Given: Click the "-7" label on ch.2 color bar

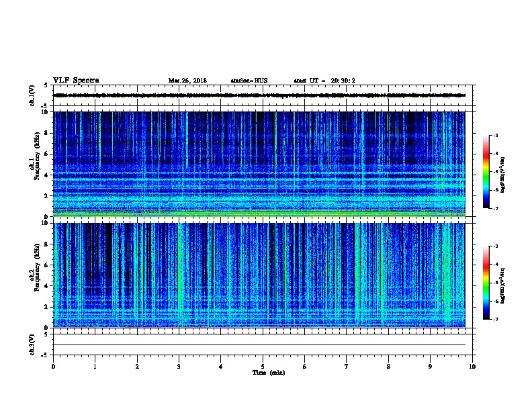Looking at the screenshot, I should 495,320.
